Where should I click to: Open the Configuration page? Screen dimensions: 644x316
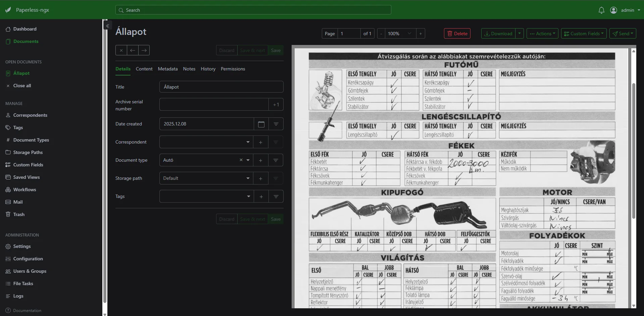[x=28, y=259]
